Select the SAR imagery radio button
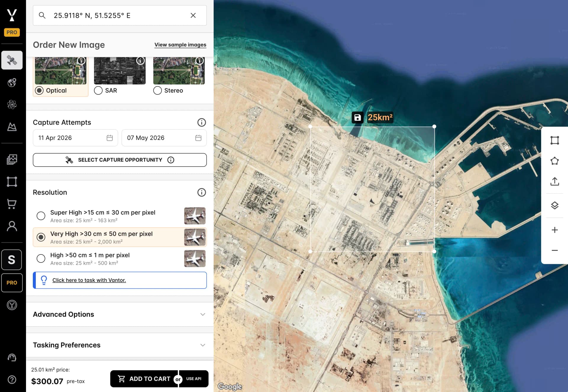The height and width of the screenshot is (392, 568). (x=98, y=91)
